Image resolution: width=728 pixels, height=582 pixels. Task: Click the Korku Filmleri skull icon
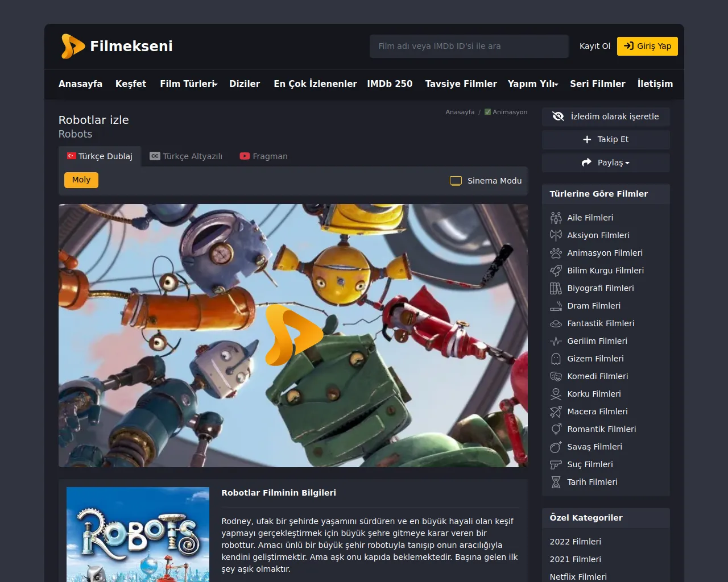pos(556,394)
